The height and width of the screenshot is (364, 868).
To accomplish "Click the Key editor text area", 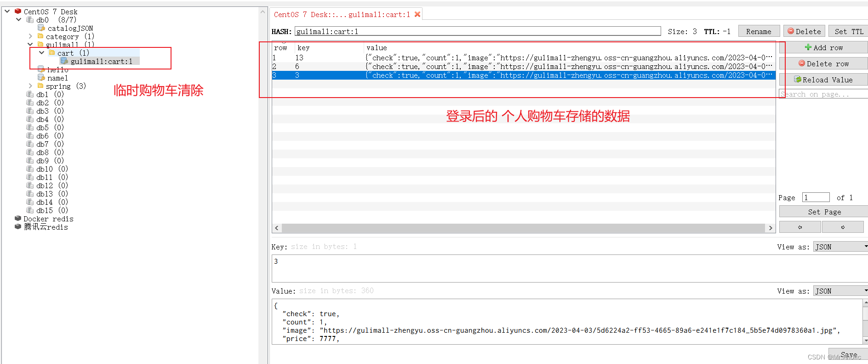I will pos(570,268).
